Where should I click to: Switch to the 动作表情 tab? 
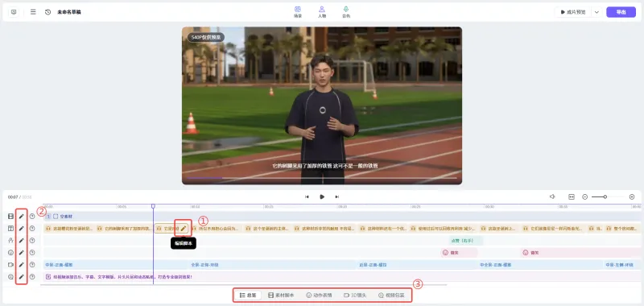coord(319,295)
